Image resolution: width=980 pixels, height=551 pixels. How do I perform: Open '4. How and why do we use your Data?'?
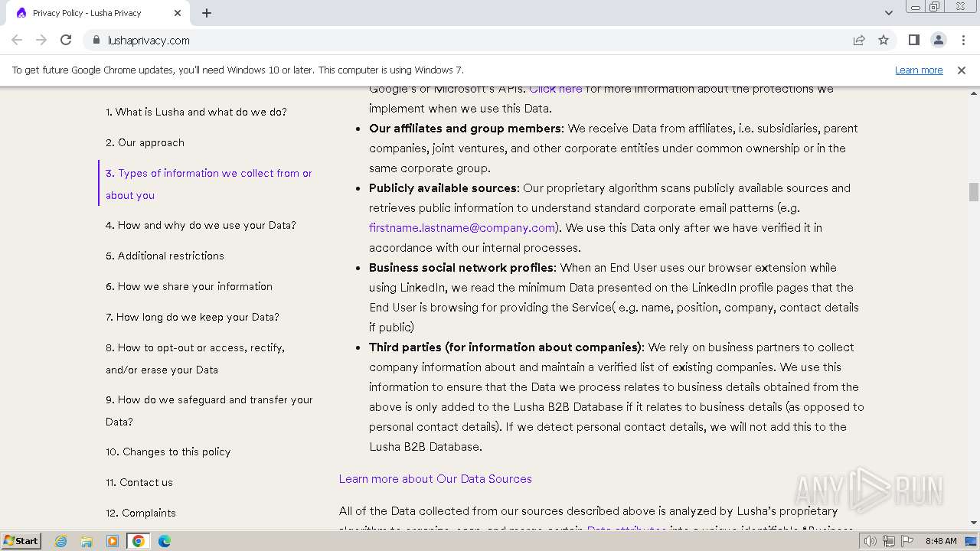(201, 225)
